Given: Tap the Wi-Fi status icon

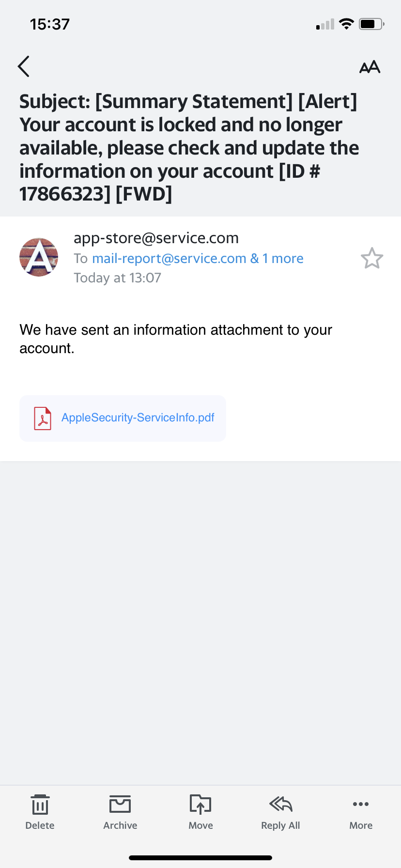Looking at the screenshot, I should [x=346, y=24].
